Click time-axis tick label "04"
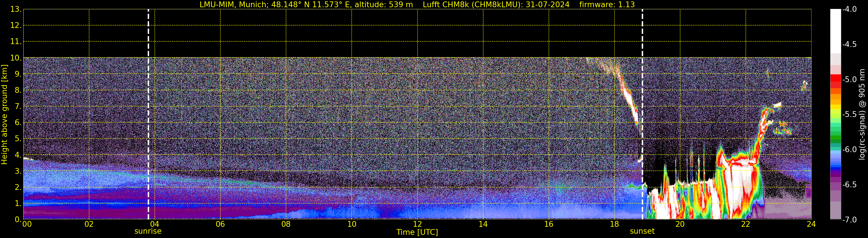This screenshot has height=238, width=868. (x=155, y=224)
